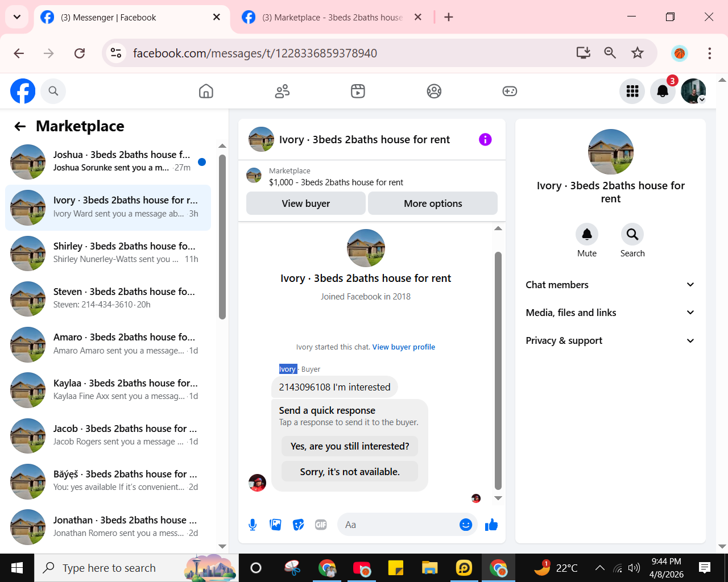
Task: Click the View buyer button
Action: pyautogui.click(x=306, y=203)
